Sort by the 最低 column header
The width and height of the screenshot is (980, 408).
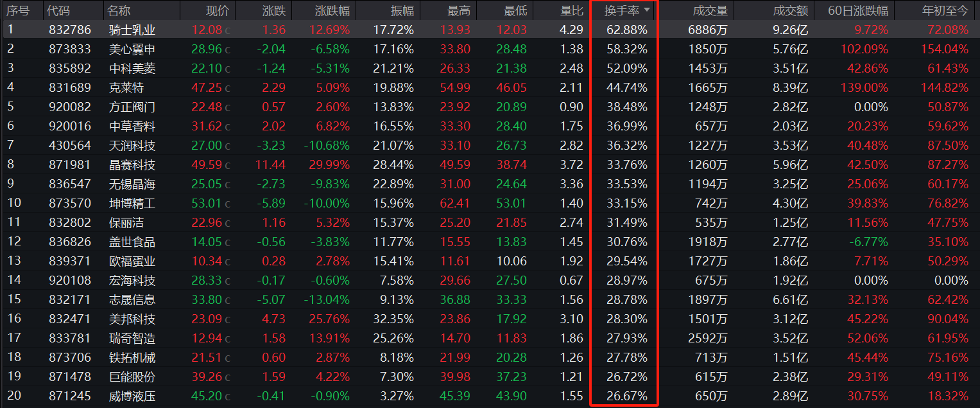pos(515,10)
